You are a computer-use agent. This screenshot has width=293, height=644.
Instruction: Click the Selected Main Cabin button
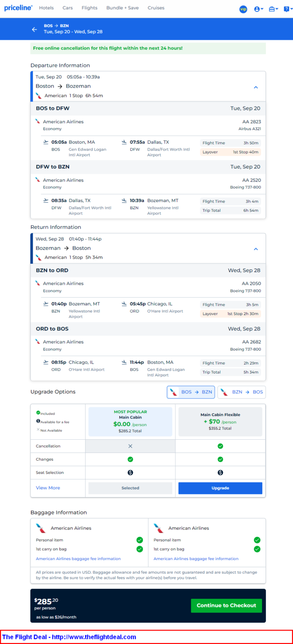pos(130,488)
